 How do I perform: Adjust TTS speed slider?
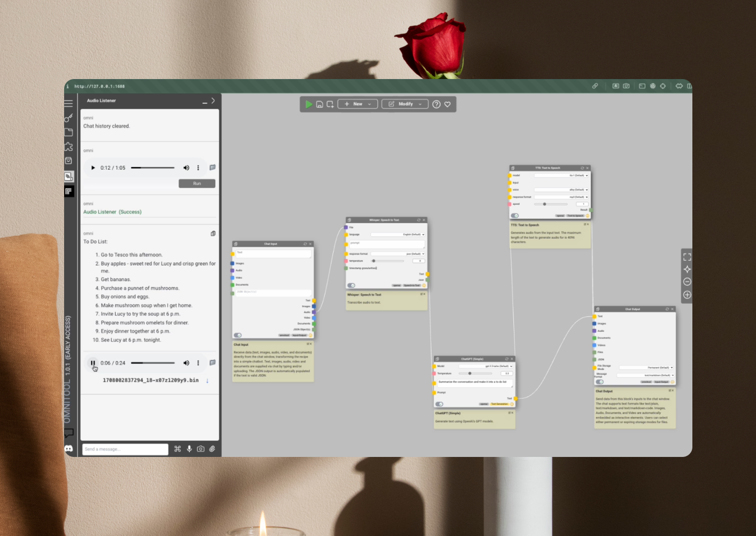(551, 204)
